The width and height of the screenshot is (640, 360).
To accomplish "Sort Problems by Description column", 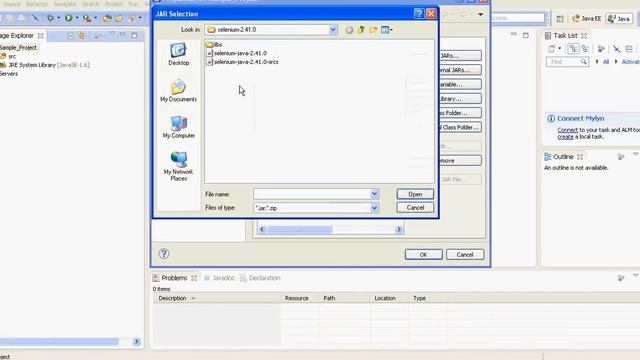I will tap(216, 298).
